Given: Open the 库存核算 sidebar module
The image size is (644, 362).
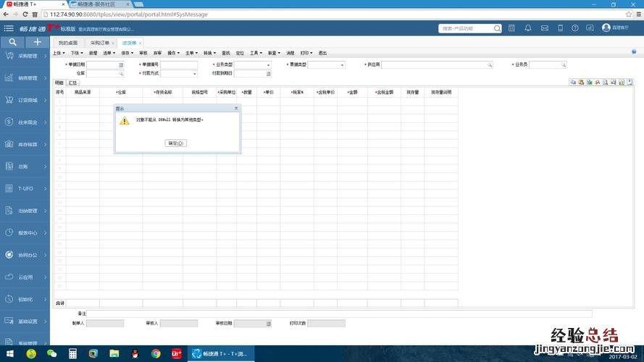Looking at the screenshot, I should tap(25, 144).
